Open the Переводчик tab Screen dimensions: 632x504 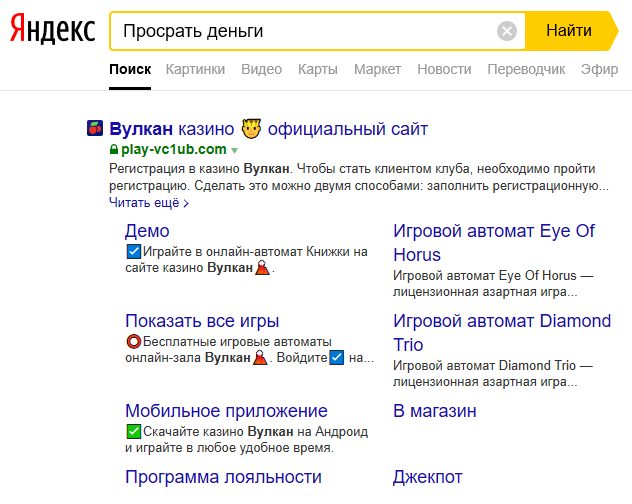click(526, 69)
